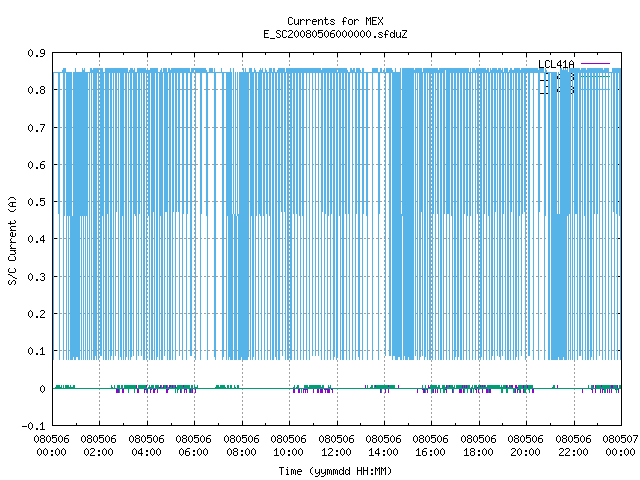Click the 0 y-axis tick label

pyautogui.click(x=42, y=389)
